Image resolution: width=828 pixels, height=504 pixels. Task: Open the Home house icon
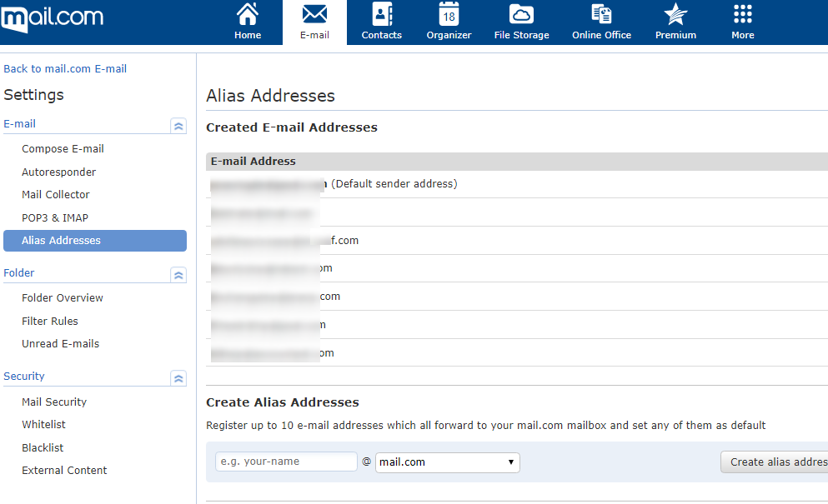248,15
